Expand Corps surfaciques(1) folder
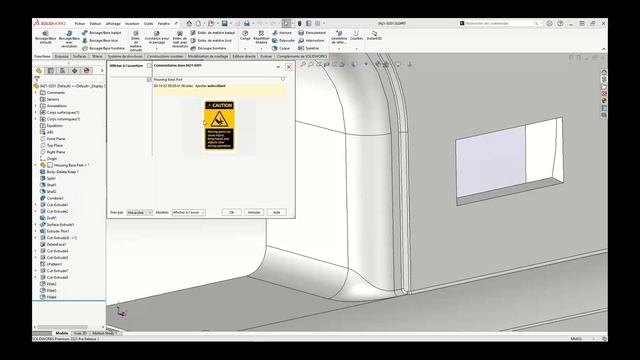Viewport: 640px width, 360px height. point(36,112)
